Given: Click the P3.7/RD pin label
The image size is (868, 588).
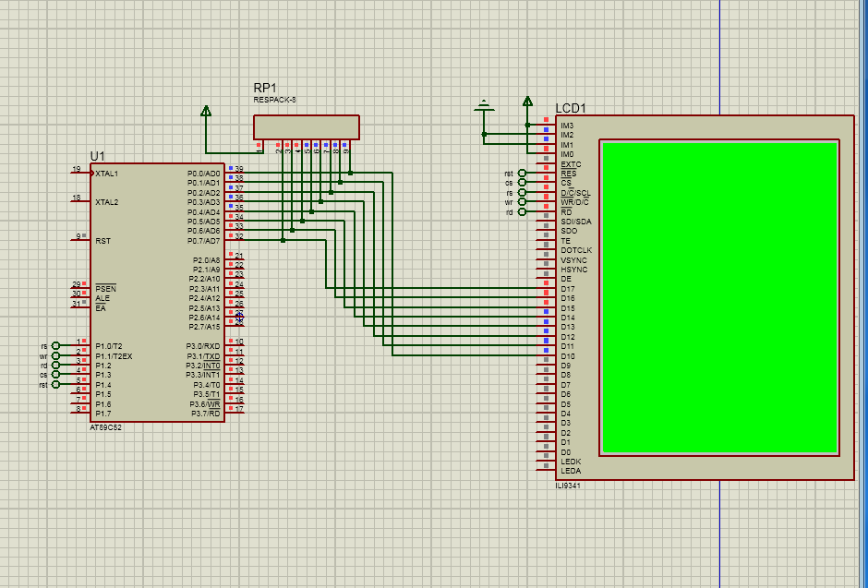Looking at the screenshot, I should (x=206, y=414).
